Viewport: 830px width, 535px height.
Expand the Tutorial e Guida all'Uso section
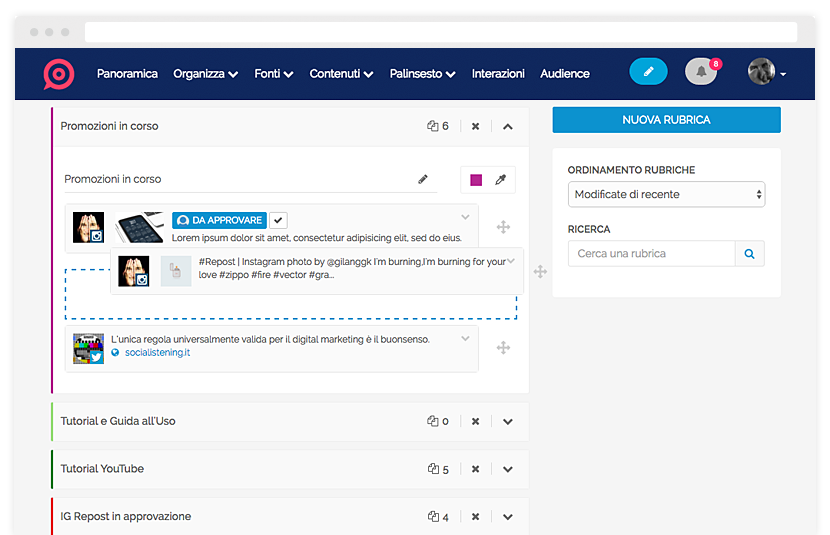click(508, 422)
